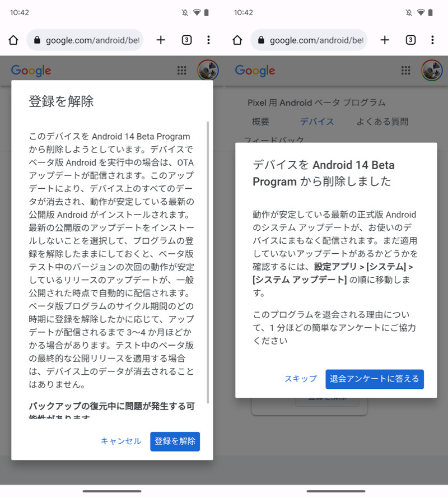
Task: Open the Google apps grid on the right screen
Action: pos(406,71)
